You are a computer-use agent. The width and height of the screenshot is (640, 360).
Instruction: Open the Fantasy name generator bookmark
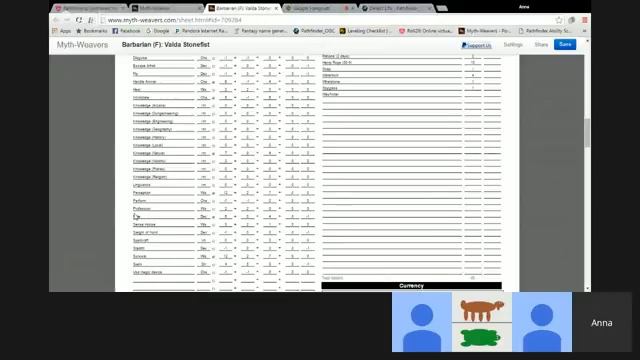coord(261,31)
